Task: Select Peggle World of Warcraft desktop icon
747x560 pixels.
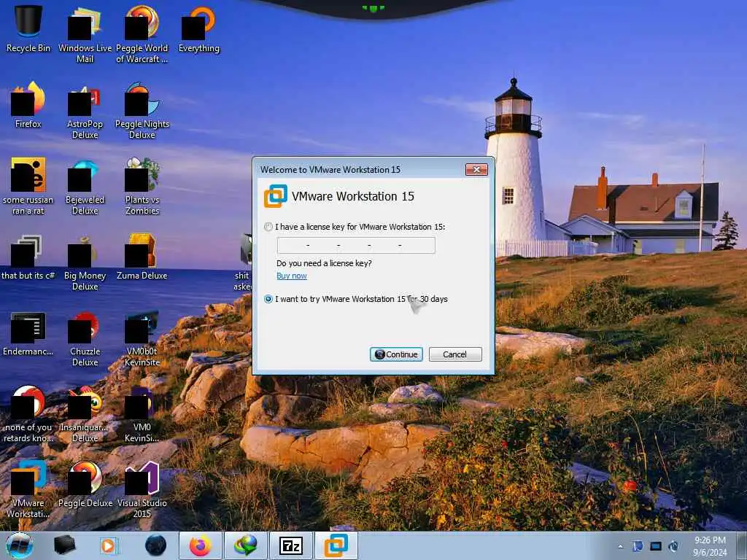Action: tap(142, 34)
